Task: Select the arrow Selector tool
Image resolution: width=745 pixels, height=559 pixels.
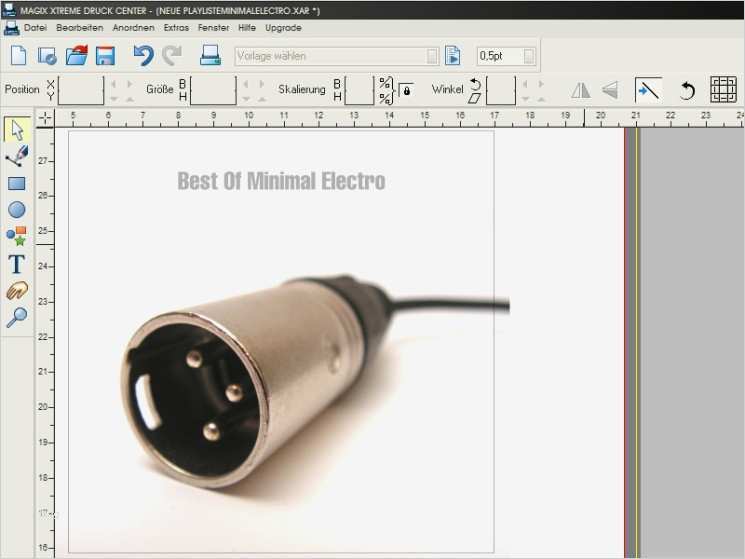Action: click(17, 130)
